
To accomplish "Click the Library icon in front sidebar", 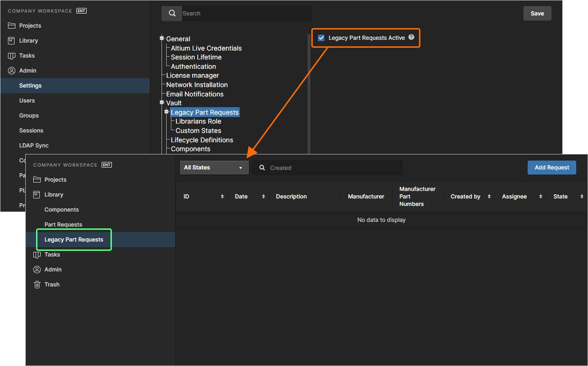I will (x=37, y=195).
